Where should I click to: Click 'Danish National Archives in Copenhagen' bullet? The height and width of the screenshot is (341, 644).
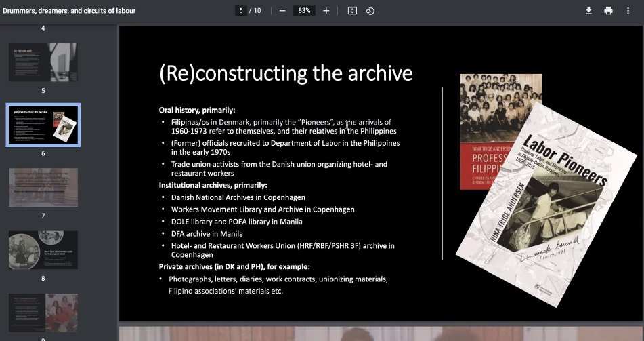click(x=238, y=197)
